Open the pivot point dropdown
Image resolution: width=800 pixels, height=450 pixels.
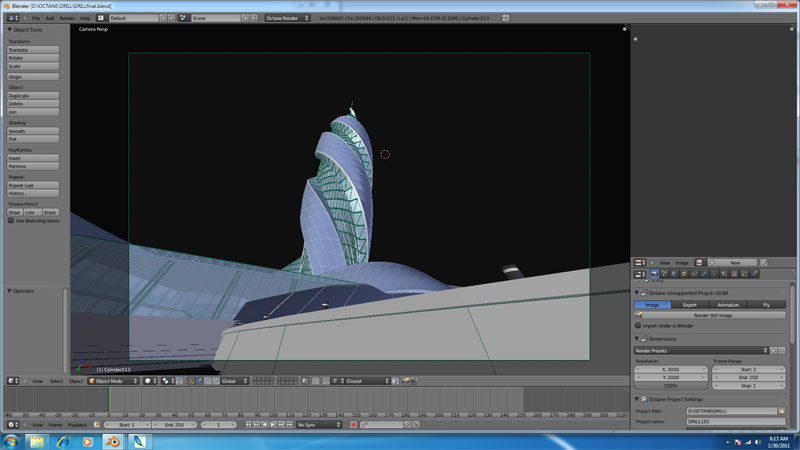[x=168, y=381]
